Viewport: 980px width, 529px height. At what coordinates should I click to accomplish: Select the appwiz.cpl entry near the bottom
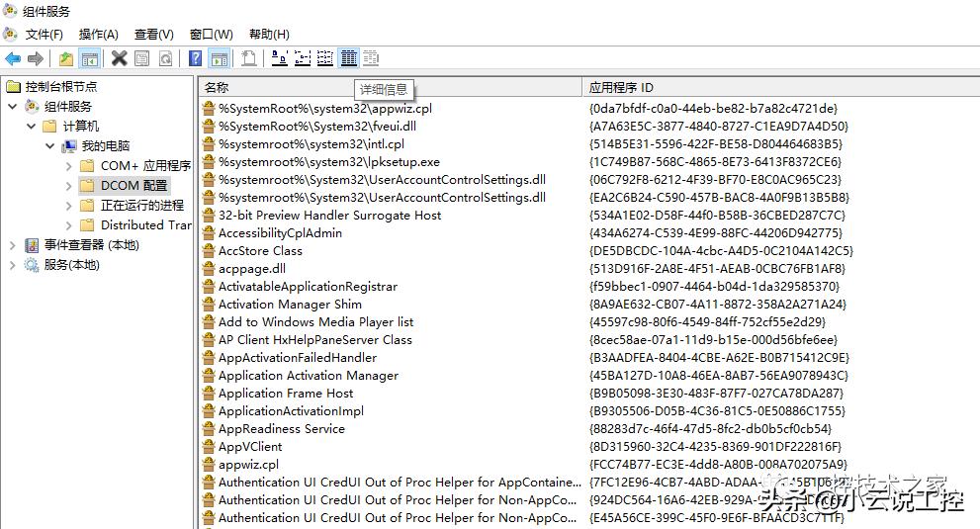(x=248, y=465)
